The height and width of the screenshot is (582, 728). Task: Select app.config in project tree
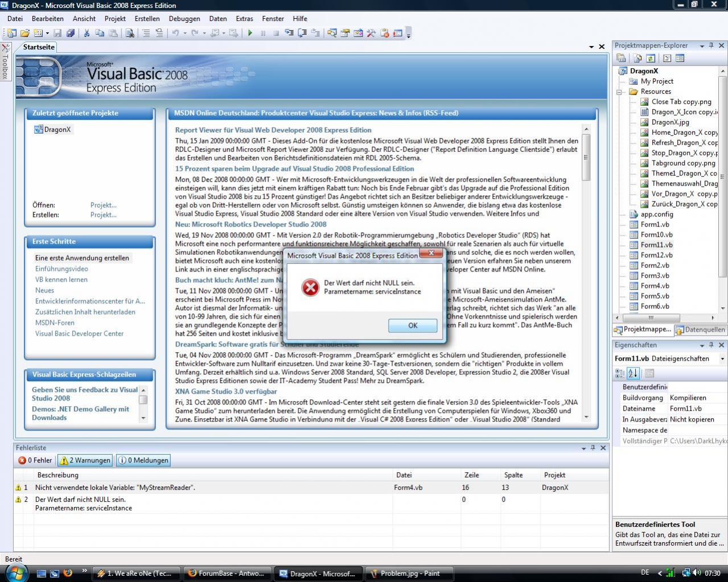click(x=657, y=214)
